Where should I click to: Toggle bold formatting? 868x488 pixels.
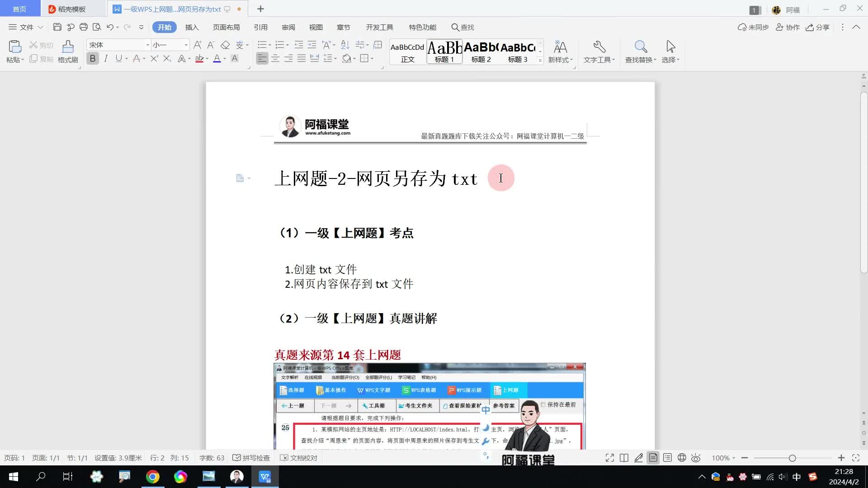(93, 59)
